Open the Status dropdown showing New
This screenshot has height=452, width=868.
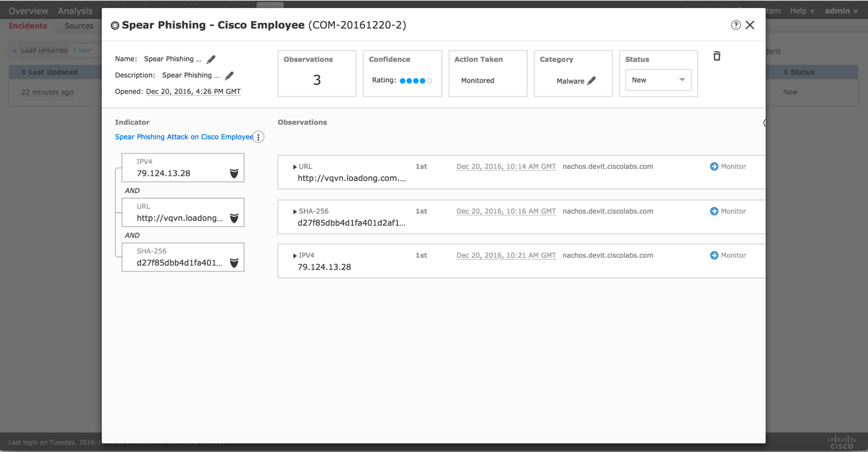[x=659, y=80]
